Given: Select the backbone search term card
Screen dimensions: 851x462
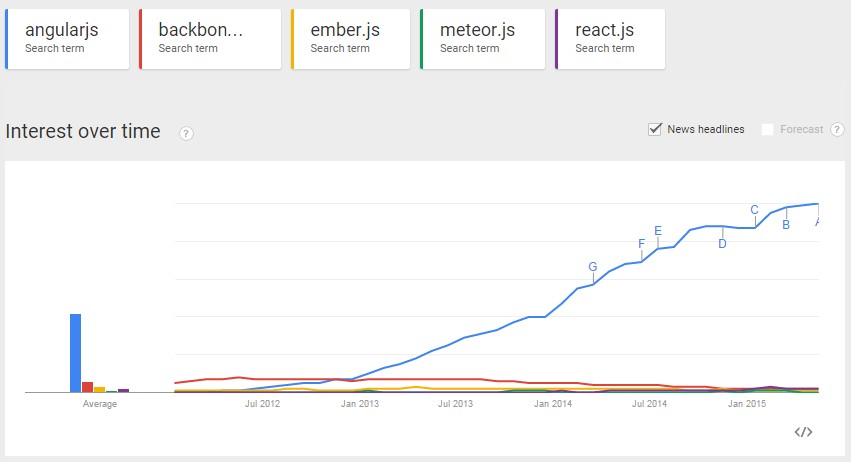Looking at the screenshot, I should click(210, 39).
